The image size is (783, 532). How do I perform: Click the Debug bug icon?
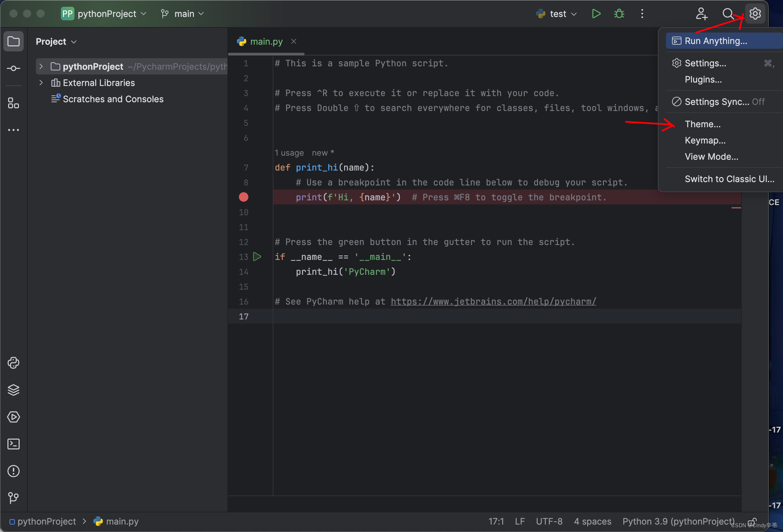click(619, 14)
